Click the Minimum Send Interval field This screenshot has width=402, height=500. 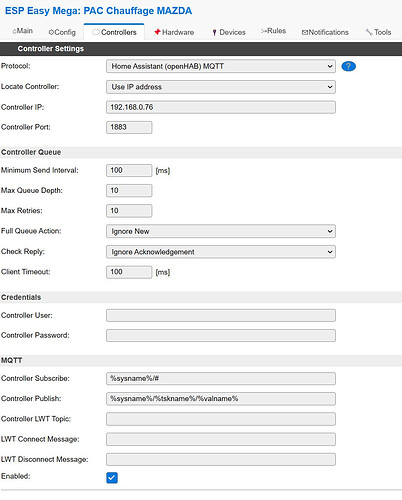pos(129,170)
